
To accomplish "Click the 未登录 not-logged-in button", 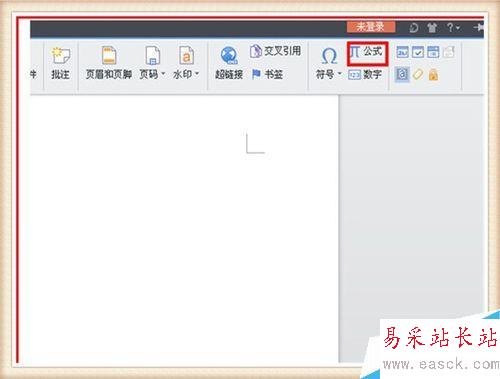I will click(371, 27).
